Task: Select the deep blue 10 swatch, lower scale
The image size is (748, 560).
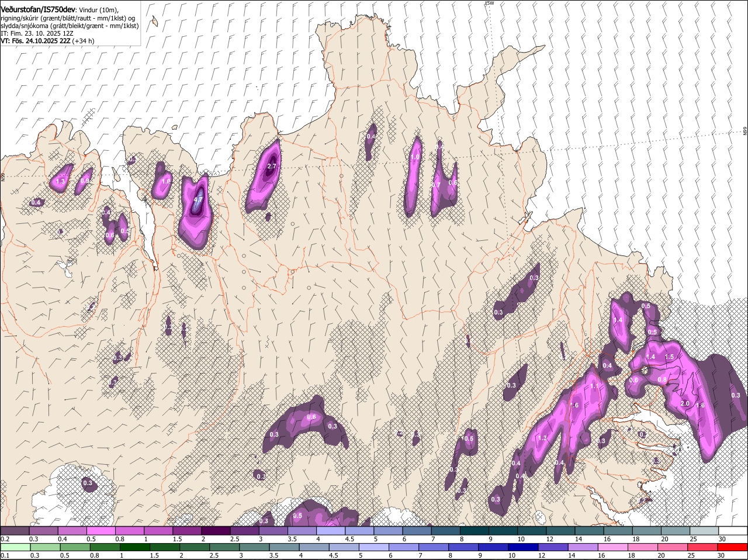Action: (x=523, y=547)
